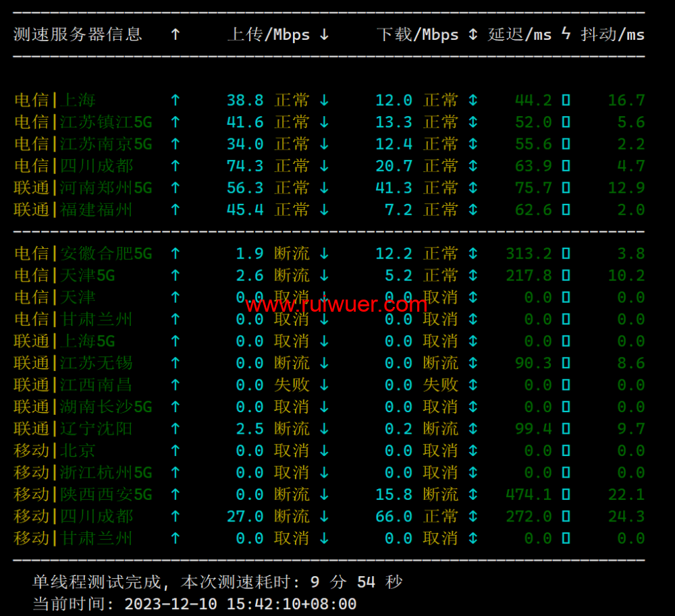Screen dimensions: 675x616
Task: Click the 测速服务器信息 column header
Action: (78, 34)
